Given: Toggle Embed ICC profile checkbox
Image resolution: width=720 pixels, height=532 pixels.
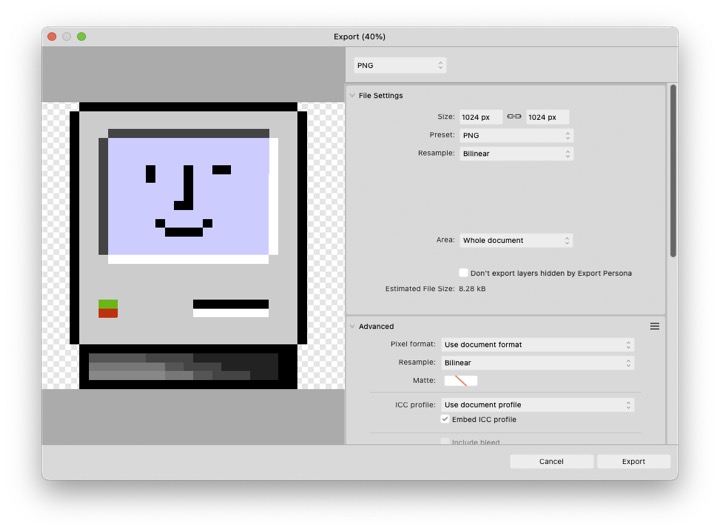Looking at the screenshot, I should point(445,420).
